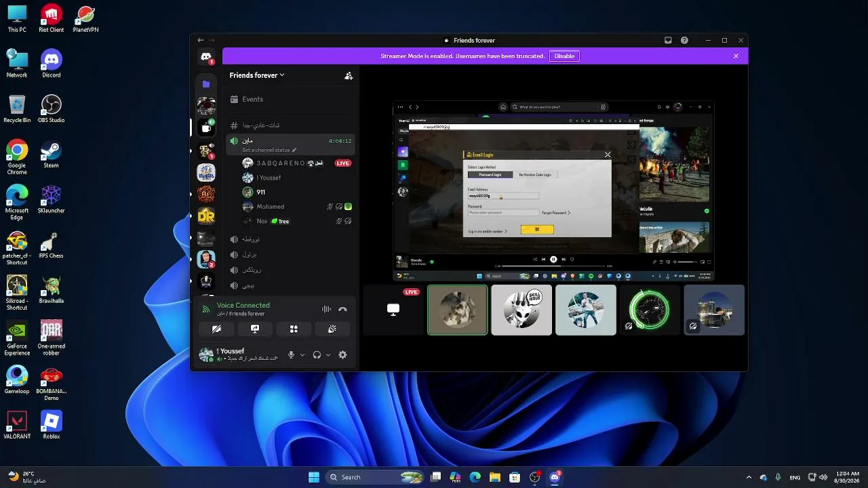
Task: Open taskbar weather widget showing 26°C
Action: pyautogui.click(x=28, y=477)
